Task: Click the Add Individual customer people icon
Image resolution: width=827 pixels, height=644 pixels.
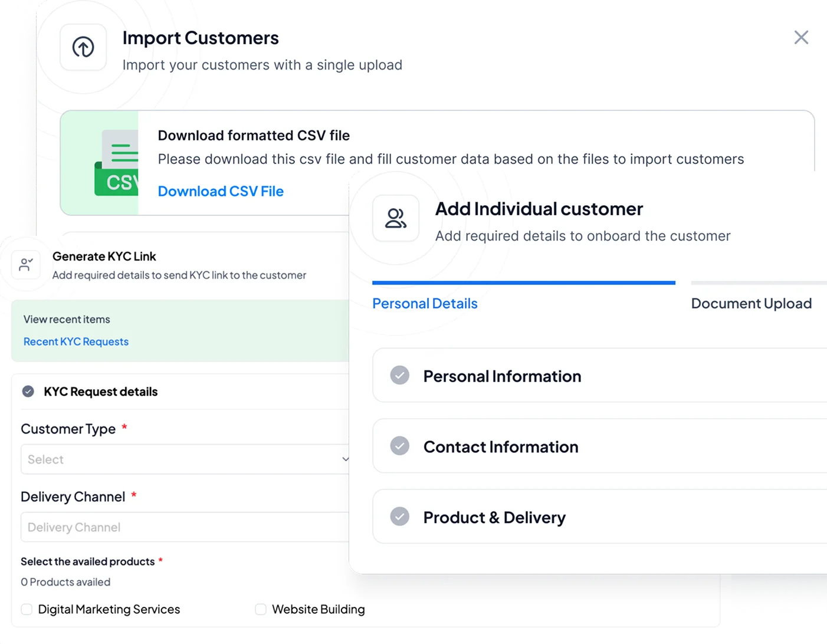Action: point(395,218)
